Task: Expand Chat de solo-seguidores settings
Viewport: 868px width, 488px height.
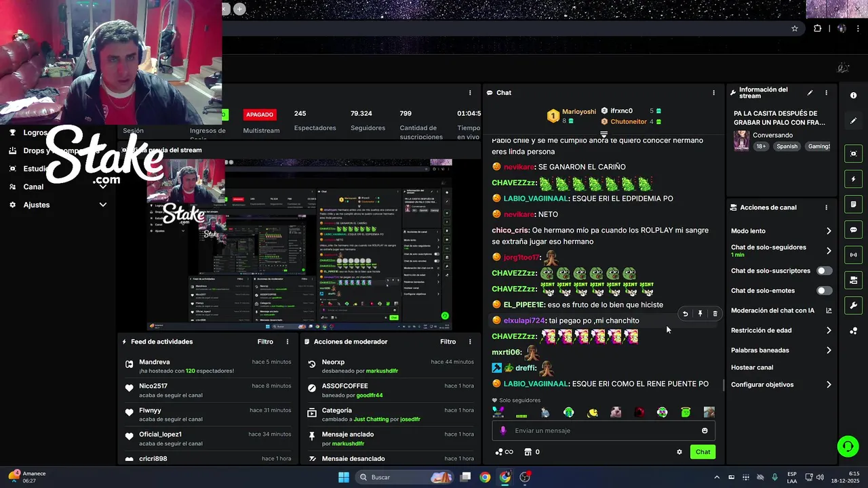Action: coord(829,251)
